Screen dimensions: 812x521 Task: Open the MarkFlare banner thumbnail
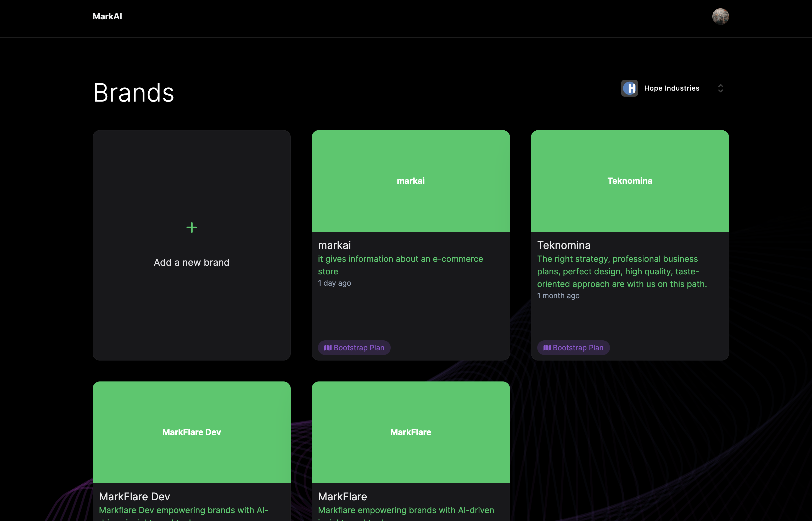pos(410,432)
